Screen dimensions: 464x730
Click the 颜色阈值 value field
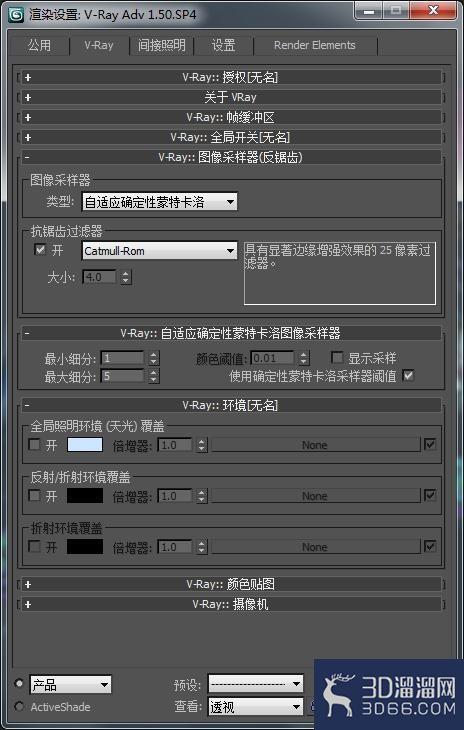click(x=273, y=358)
